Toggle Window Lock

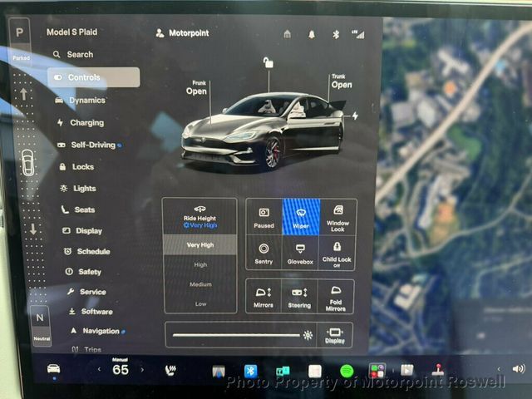pyautogui.click(x=338, y=218)
